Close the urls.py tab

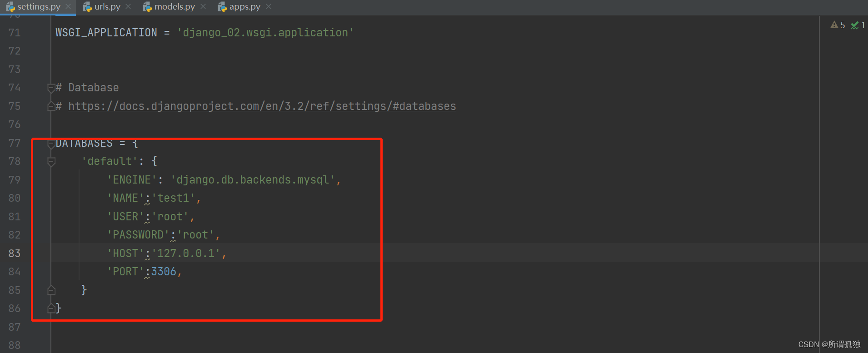128,7
